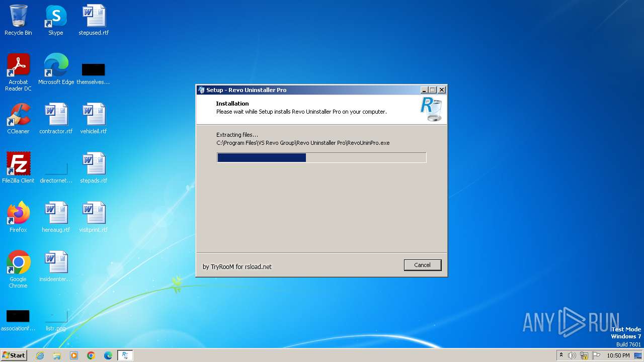The image size is (644, 362).
Task: Select the stepads.rtf file
Action: pos(94,168)
